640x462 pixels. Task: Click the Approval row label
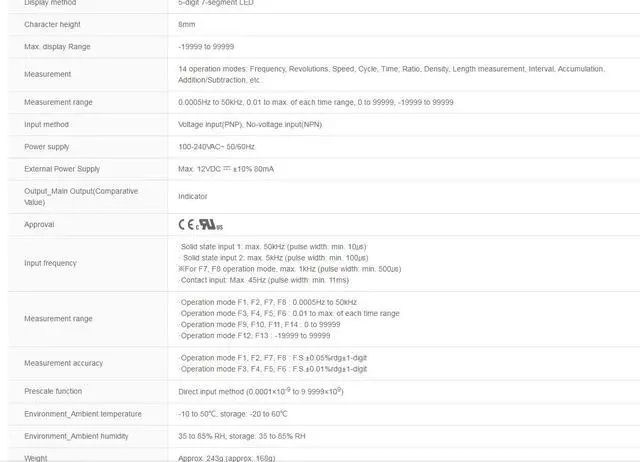(x=39, y=224)
